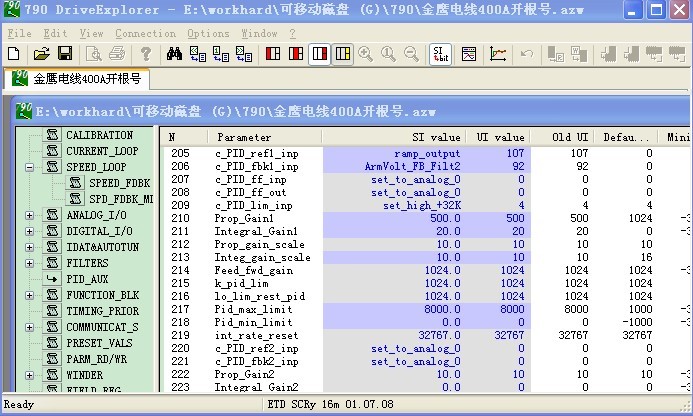Click the greyed transfer icon marked with W

[579, 54]
